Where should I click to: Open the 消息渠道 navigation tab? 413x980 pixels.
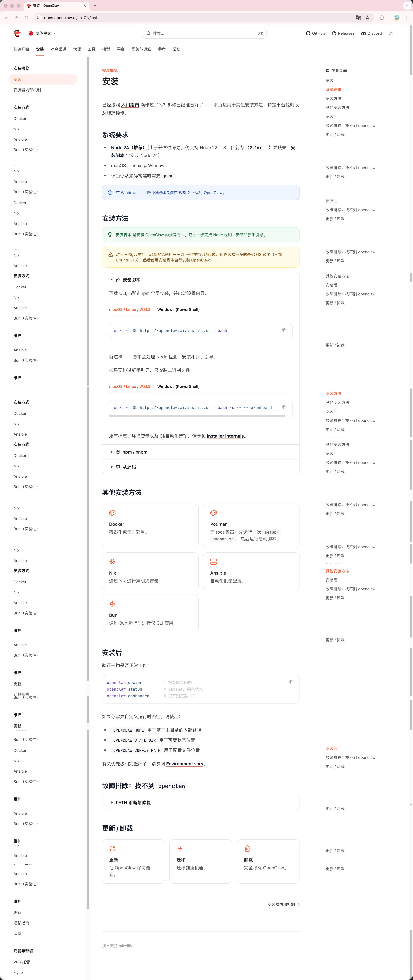[58, 49]
